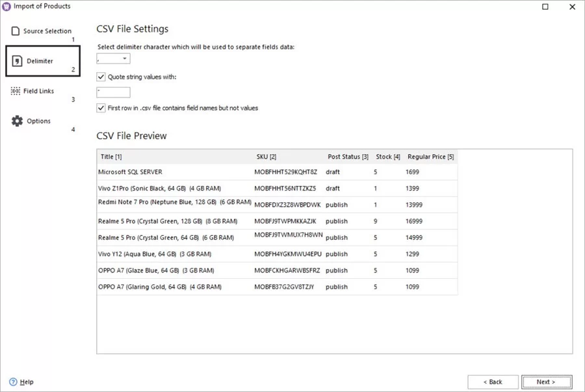Viewport: 585px width, 392px height.
Task: Open the delimiter character dropdown
Action: pyautogui.click(x=113, y=58)
